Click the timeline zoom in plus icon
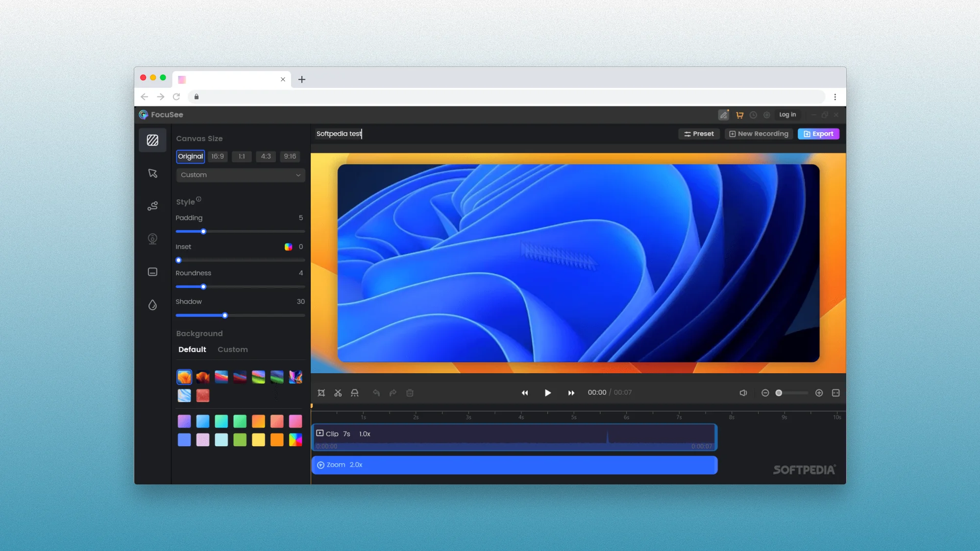980x551 pixels. point(819,393)
